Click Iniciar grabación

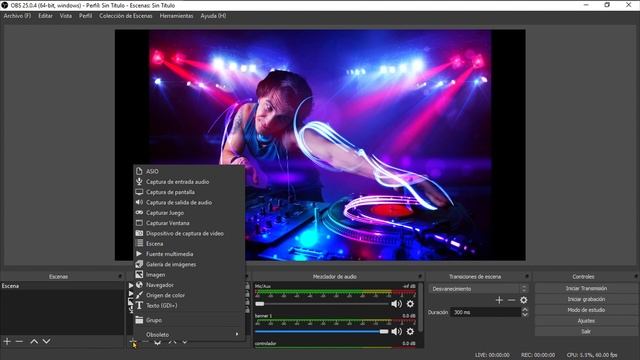(x=586, y=299)
